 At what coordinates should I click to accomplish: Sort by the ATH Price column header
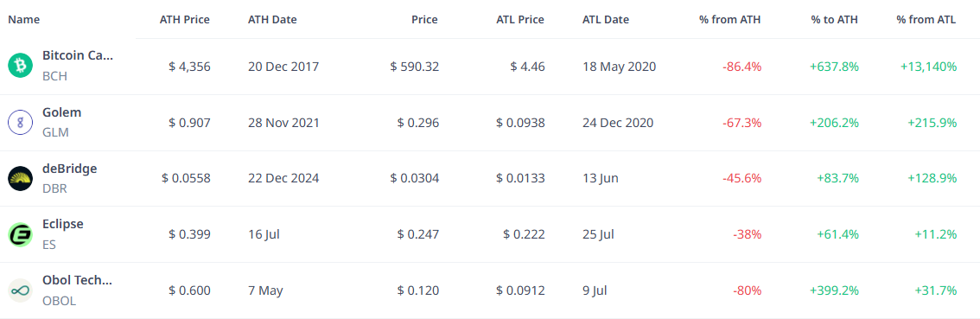[185, 19]
